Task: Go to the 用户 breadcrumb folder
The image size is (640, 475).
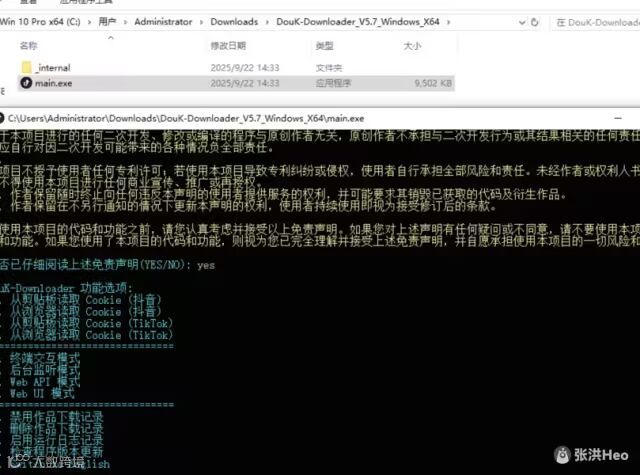Action: point(107,22)
